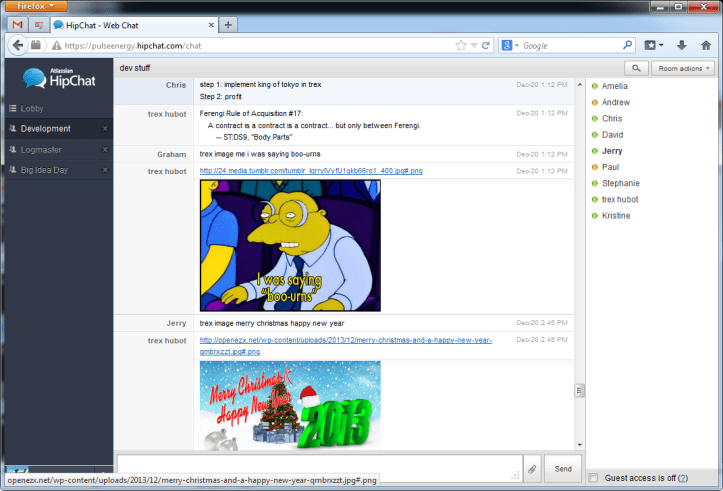Open a new browser tab with plus
The width and height of the screenshot is (723, 491).
(229, 24)
